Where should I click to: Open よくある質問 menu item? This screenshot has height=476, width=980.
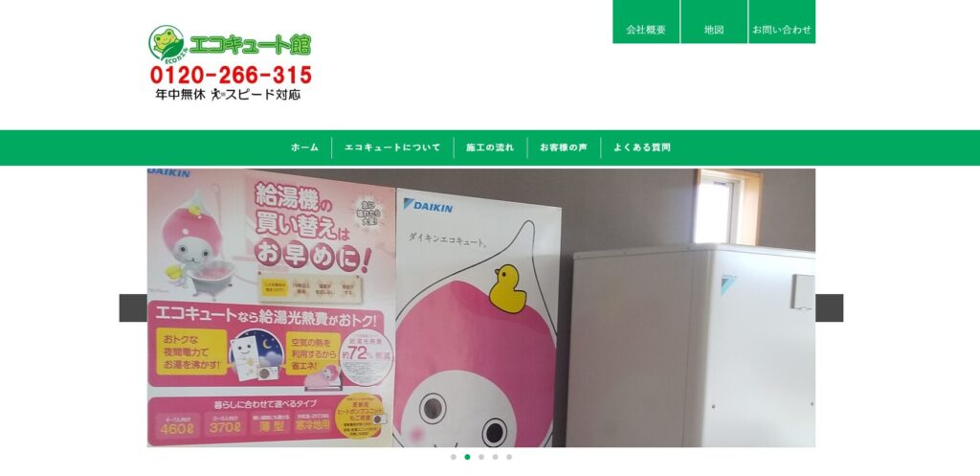[x=642, y=147]
